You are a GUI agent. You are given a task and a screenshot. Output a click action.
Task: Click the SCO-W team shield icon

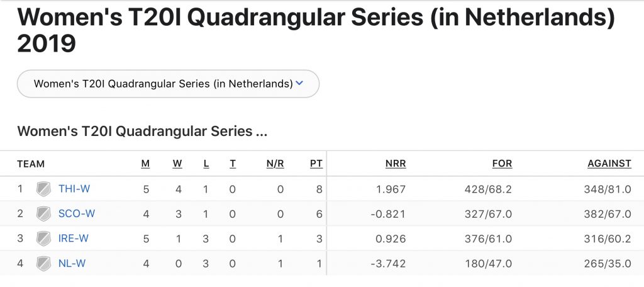click(43, 214)
